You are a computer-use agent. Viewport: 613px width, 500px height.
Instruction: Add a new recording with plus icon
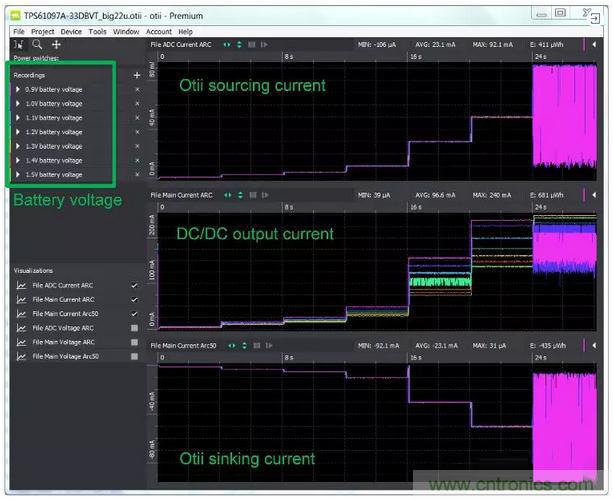coord(136,75)
